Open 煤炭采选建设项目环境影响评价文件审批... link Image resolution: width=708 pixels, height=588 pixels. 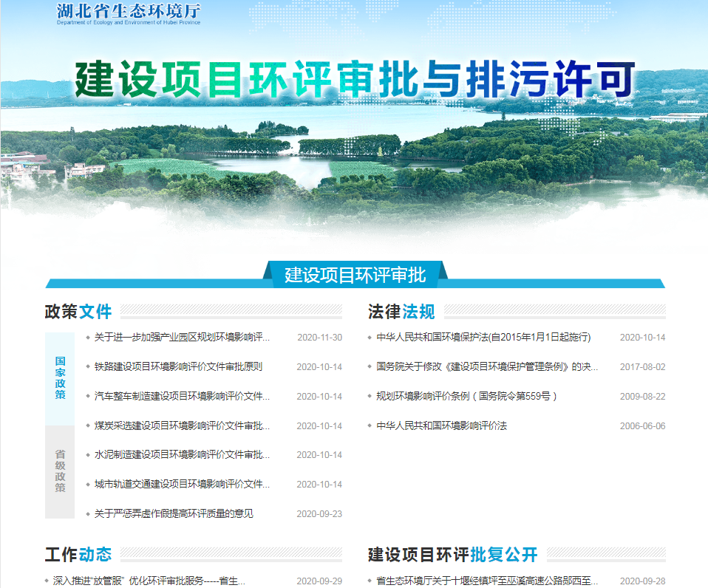point(182,425)
